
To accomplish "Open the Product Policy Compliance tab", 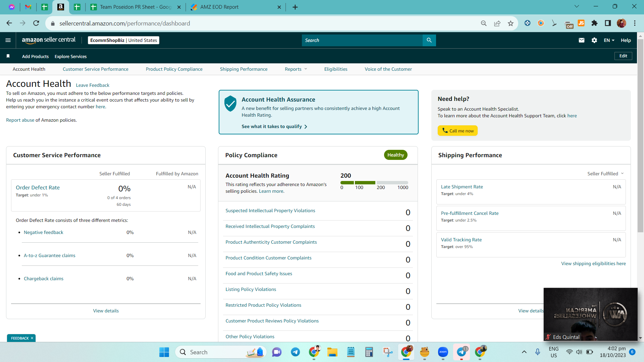I will point(174,69).
